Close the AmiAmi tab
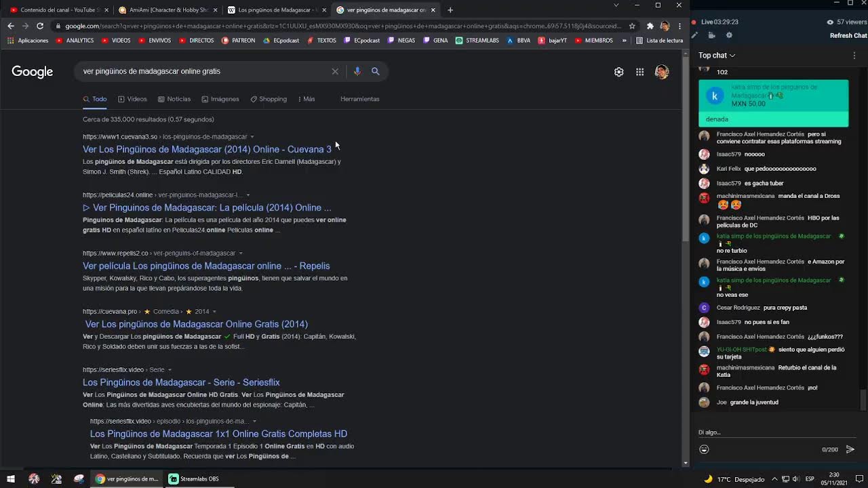868x488 pixels. coord(216,10)
